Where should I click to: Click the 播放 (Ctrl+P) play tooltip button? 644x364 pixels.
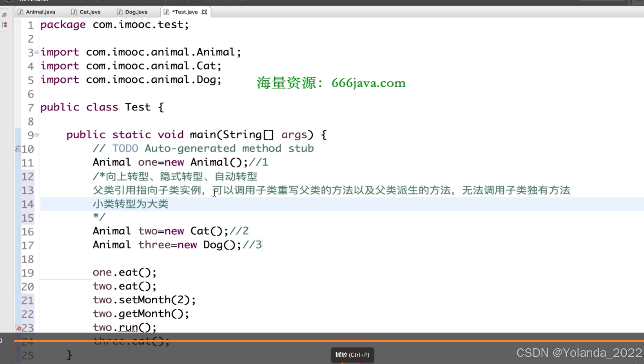coord(352,355)
